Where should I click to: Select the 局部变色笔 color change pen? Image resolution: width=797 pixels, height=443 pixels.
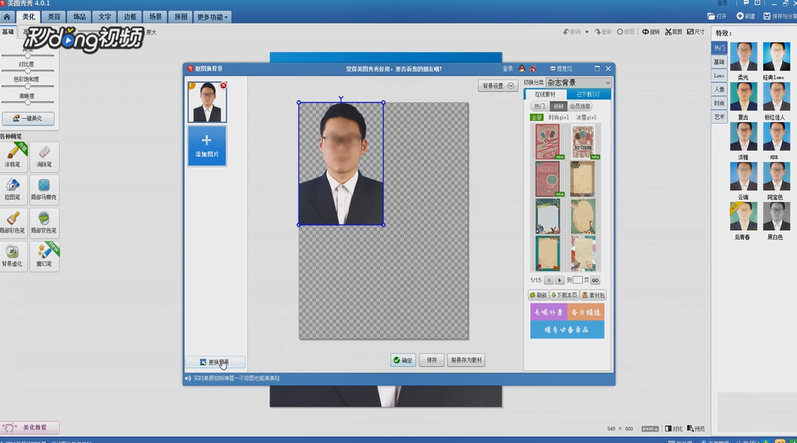[44, 223]
